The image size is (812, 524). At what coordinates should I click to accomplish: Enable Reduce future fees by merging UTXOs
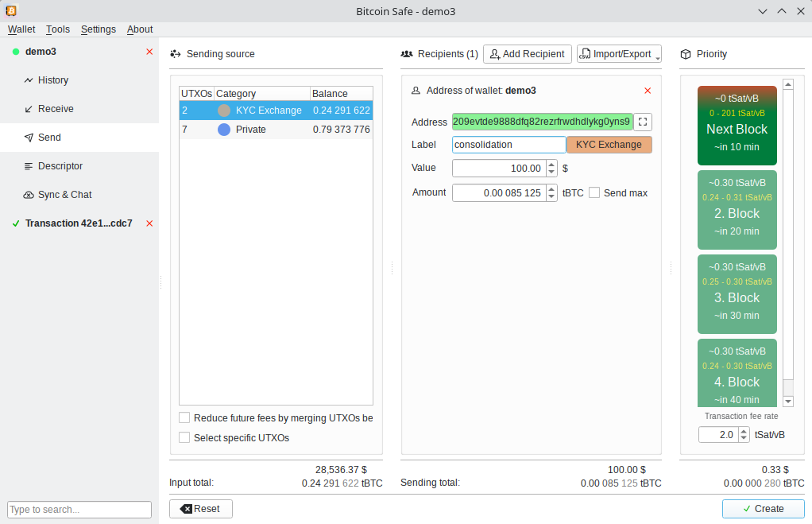point(185,418)
